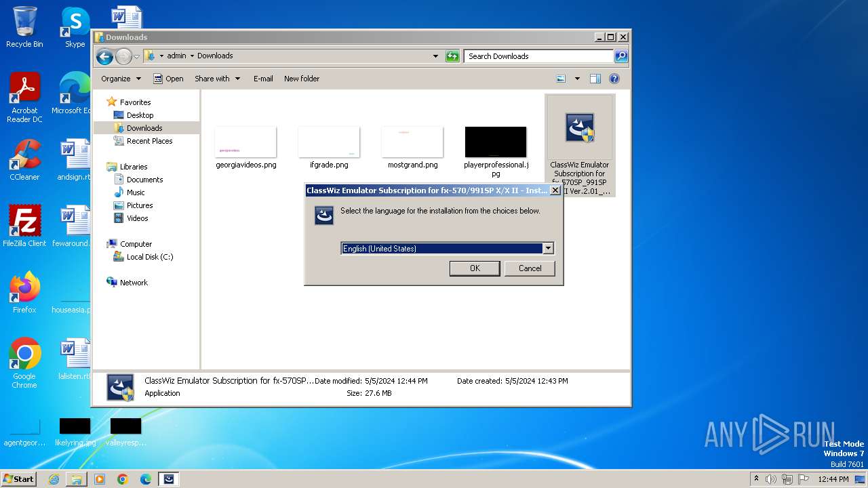
Task: Change the view with the views icon
Action: [561, 79]
